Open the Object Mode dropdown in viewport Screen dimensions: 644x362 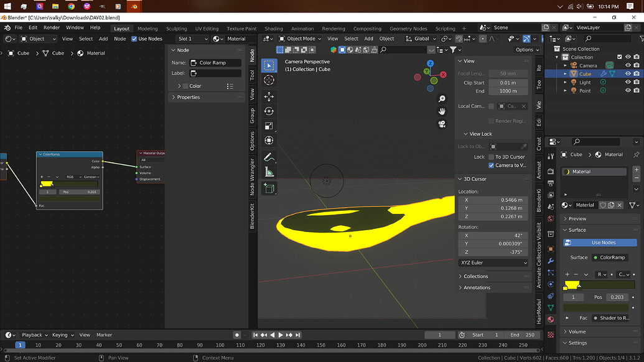click(x=301, y=39)
